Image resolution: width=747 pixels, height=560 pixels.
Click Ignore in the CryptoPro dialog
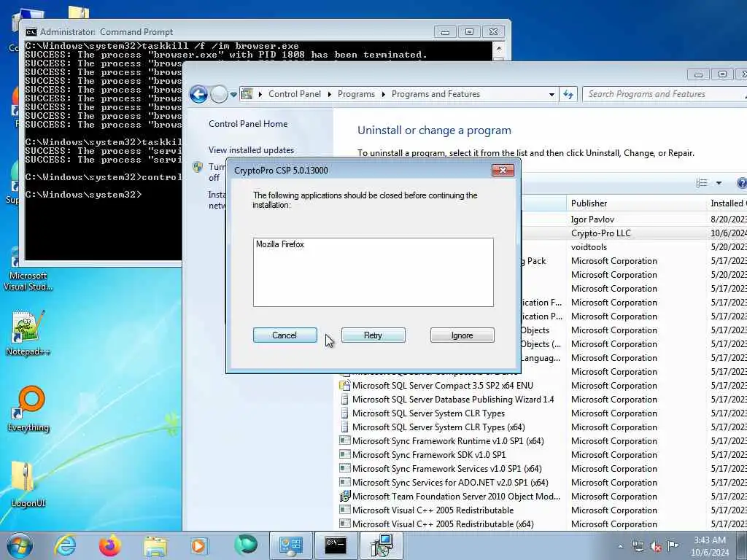tap(462, 335)
